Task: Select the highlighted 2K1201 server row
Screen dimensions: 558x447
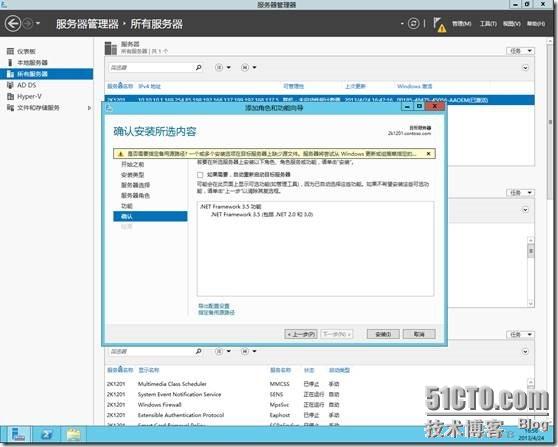Action: 319,100
